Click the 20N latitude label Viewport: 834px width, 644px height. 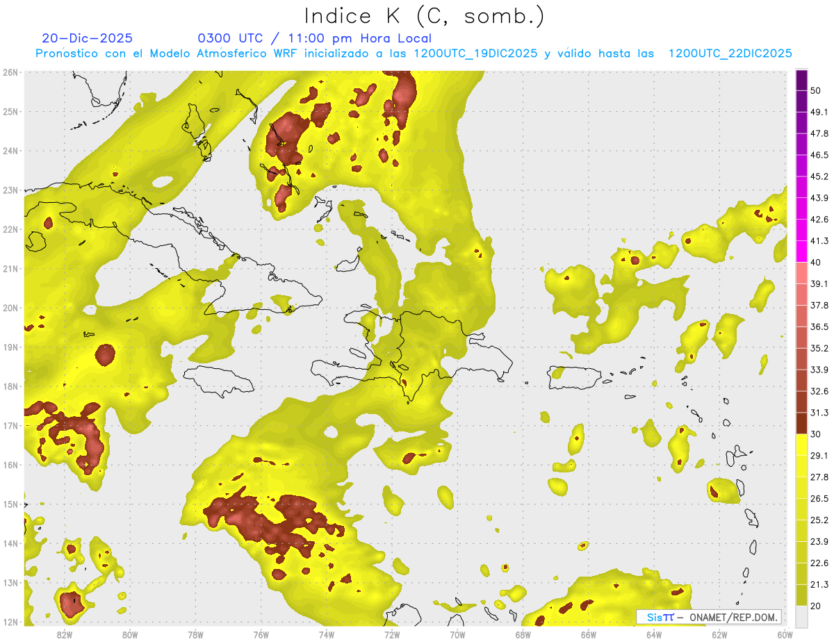[x=10, y=308]
